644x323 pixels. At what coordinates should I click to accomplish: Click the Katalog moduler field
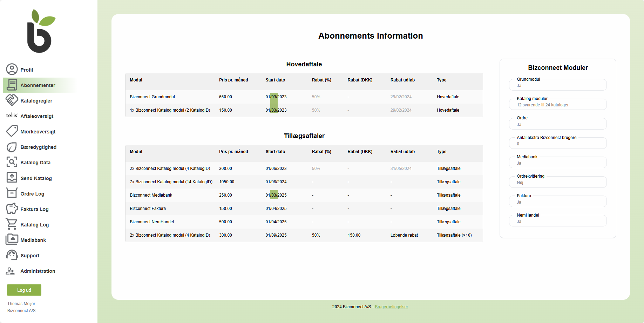coord(558,104)
